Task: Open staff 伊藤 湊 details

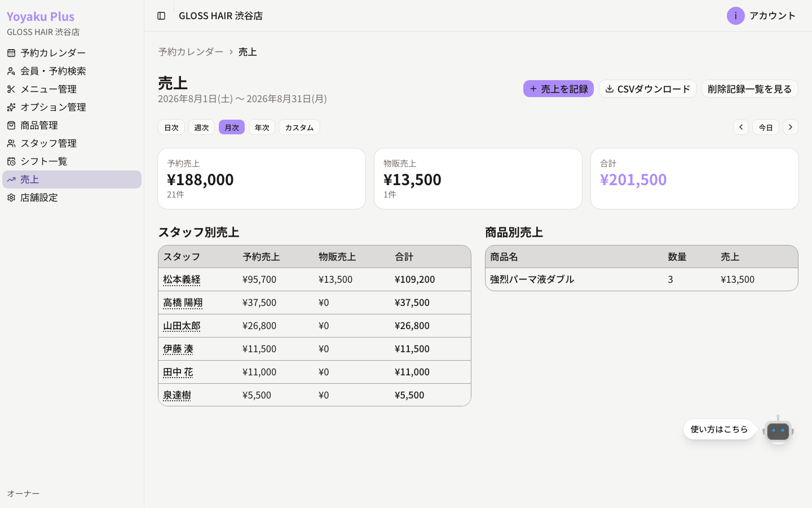Action: tap(178, 349)
